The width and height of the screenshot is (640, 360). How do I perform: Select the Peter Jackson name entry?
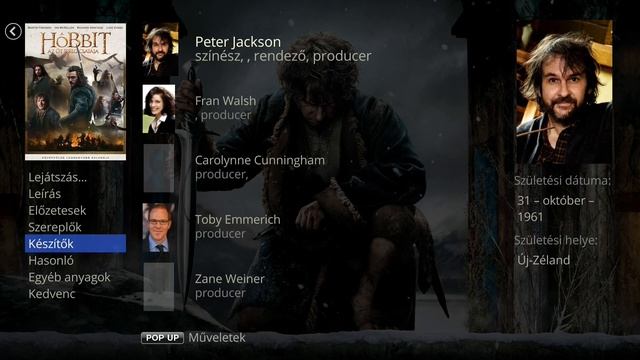click(x=238, y=42)
